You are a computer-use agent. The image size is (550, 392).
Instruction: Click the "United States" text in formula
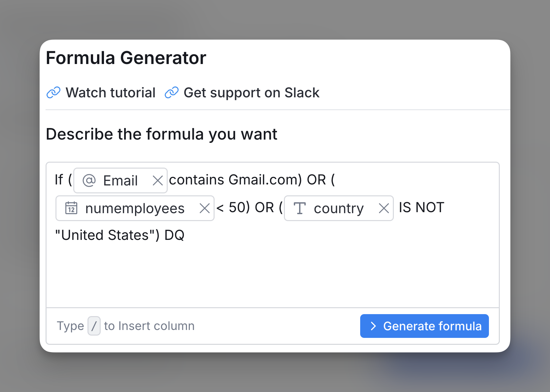tap(105, 235)
